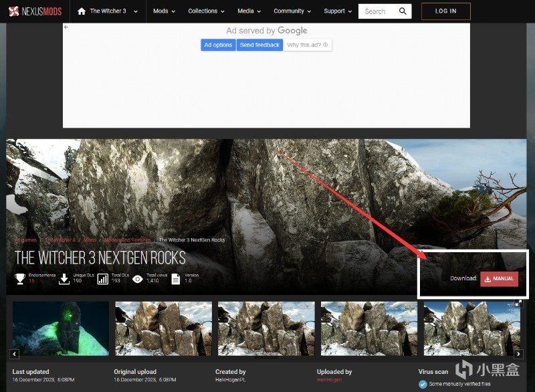Open the HalkHogan uploader profile link
Screen dimensions: 535x392
click(x=329, y=380)
